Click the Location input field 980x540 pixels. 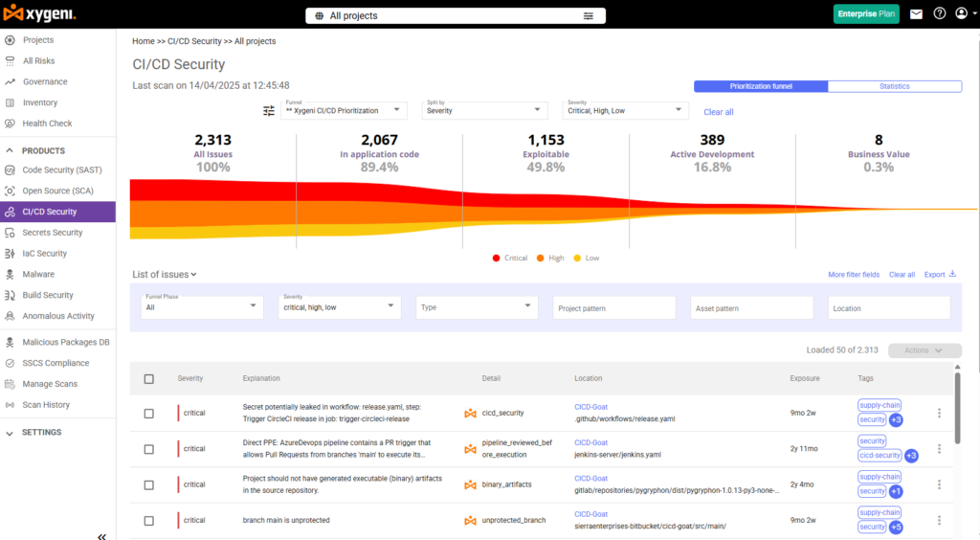(889, 307)
